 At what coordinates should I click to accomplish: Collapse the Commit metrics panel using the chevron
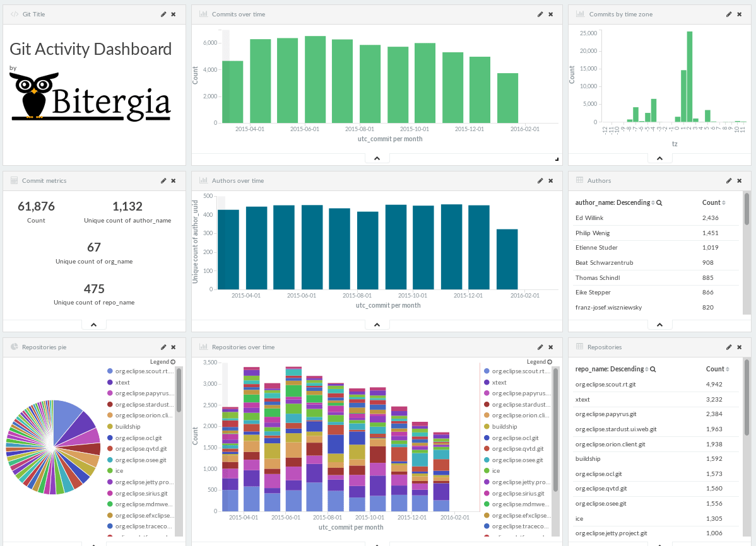[x=93, y=324]
